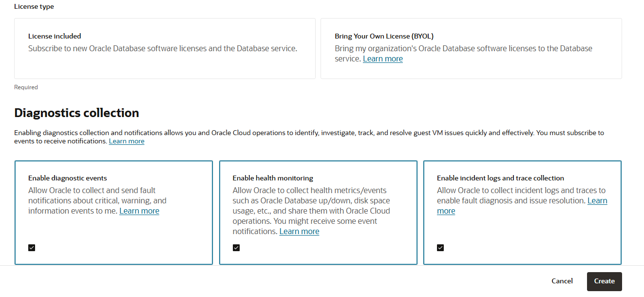Select the License included option card
This screenshot has width=644, height=297.
[x=165, y=48]
